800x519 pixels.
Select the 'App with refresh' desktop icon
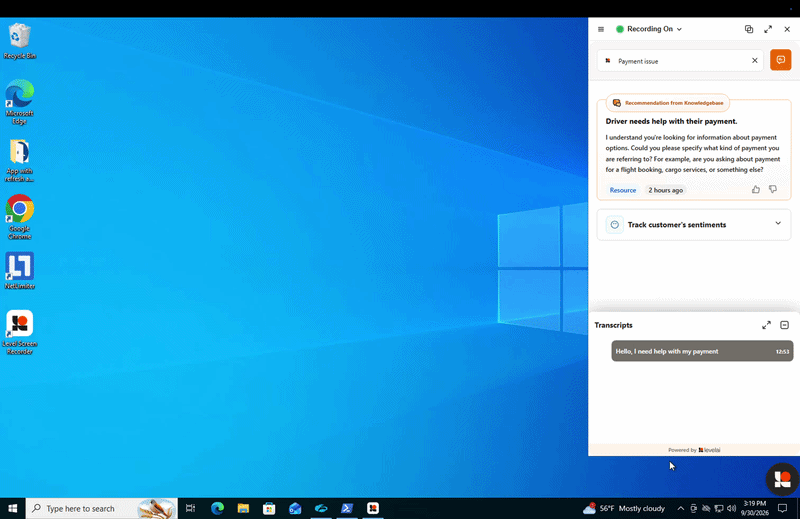tap(19, 160)
